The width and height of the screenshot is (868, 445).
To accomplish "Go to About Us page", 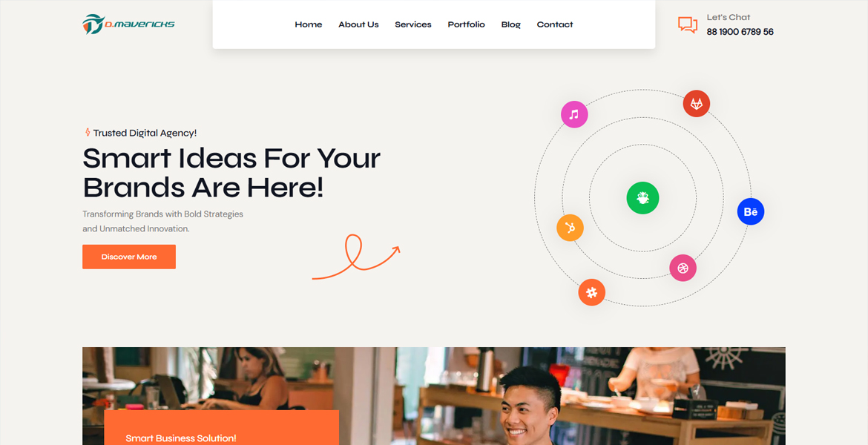I will pos(359,24).
